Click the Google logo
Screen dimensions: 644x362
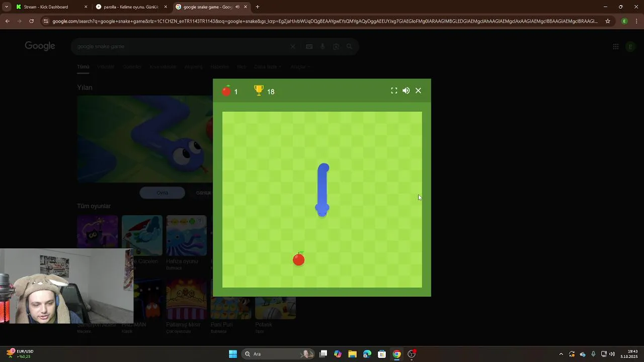40,46
